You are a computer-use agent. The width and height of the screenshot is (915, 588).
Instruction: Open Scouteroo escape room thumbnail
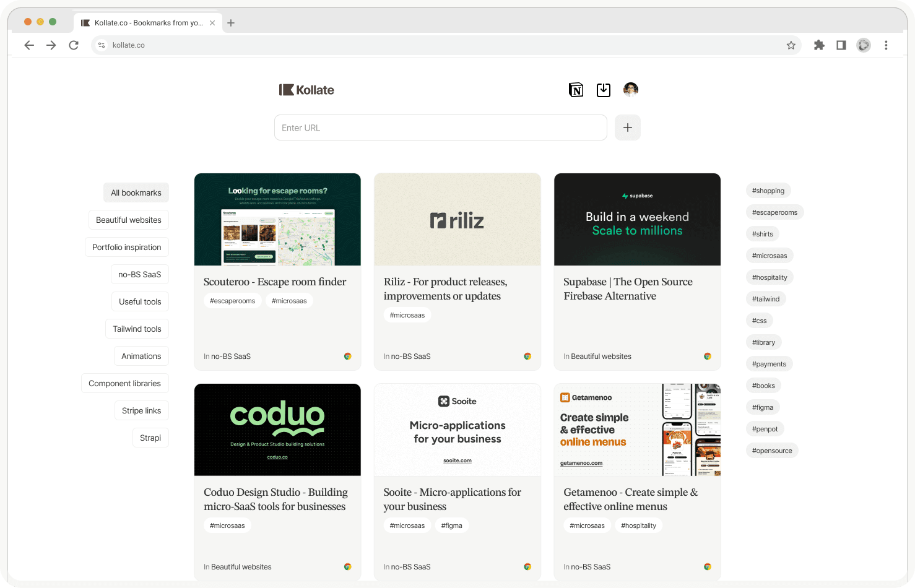point(277,219)
